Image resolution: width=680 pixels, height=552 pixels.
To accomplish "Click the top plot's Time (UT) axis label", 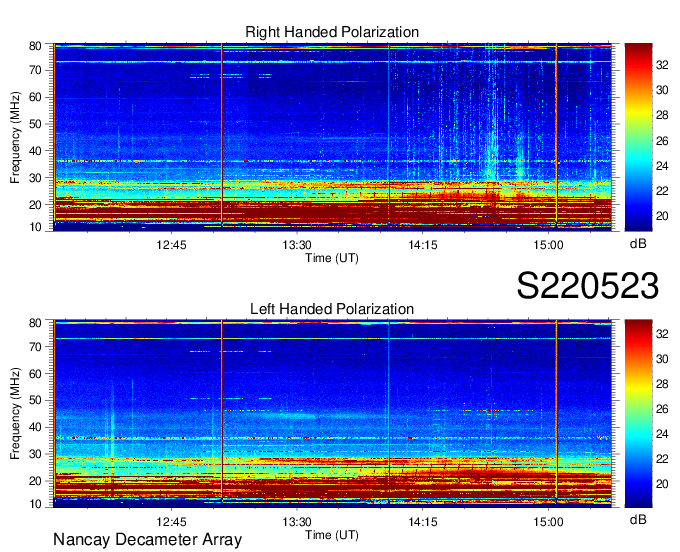I will coord(332,258).
